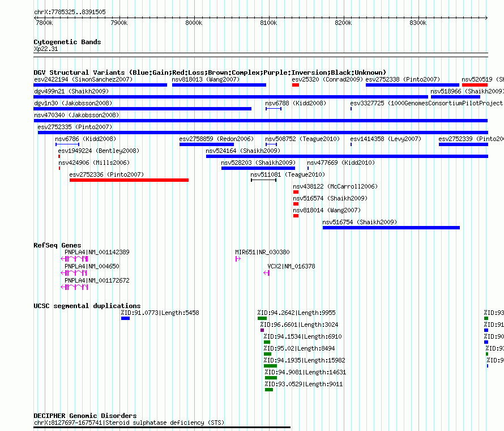Click the magenta MIR651 gene glyph
504x431 pixels.
pyautogui.click(x=238, y=259)
